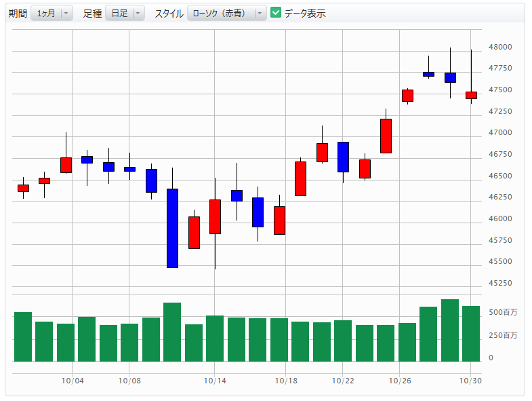Viewport: 532px width, 401px height.
Task: Click the last green volume bar on right
Action: pyautogui.click(x=471, y=334)
